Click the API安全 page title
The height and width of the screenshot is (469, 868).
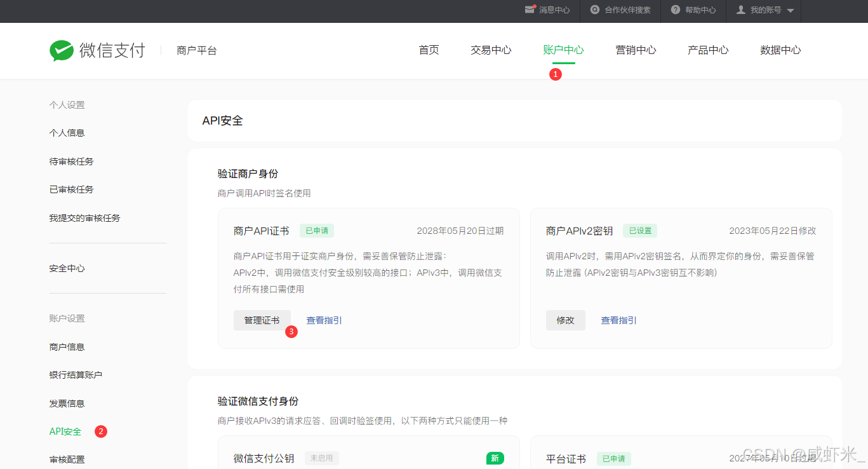[x=223, y=121]
